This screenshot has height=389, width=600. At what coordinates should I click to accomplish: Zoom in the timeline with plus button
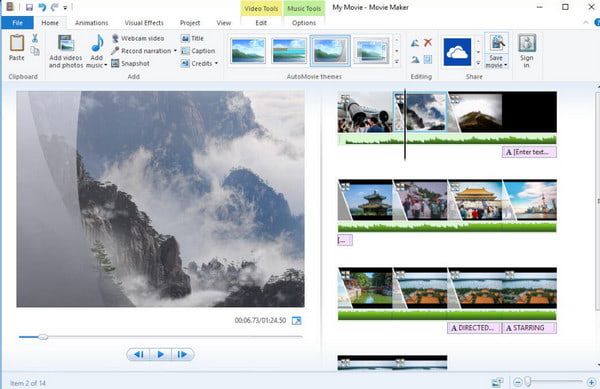[591, 382]
